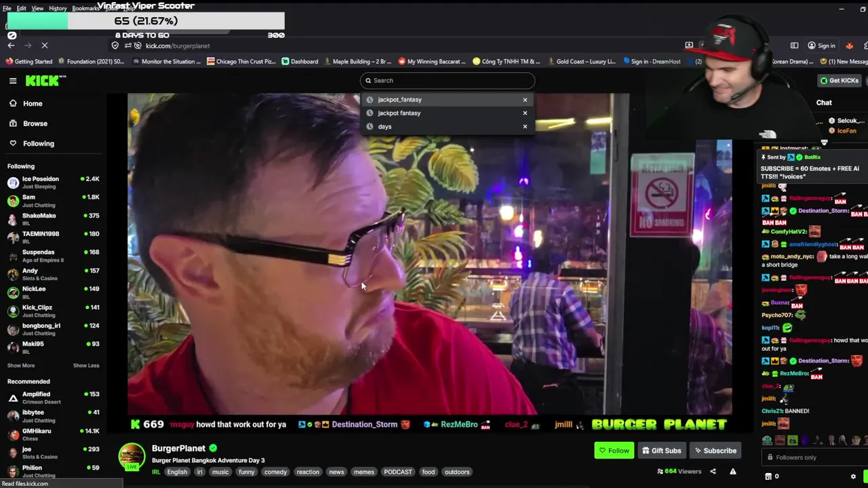Screen dimensions: 868x488
Task: Follow the BurgerPlanet channel
Action: 614,451
